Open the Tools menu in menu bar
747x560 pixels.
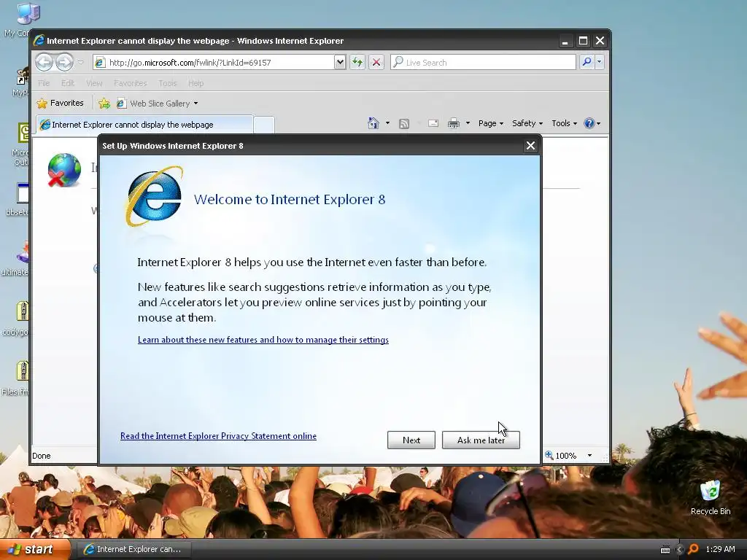tap(167, 83)
